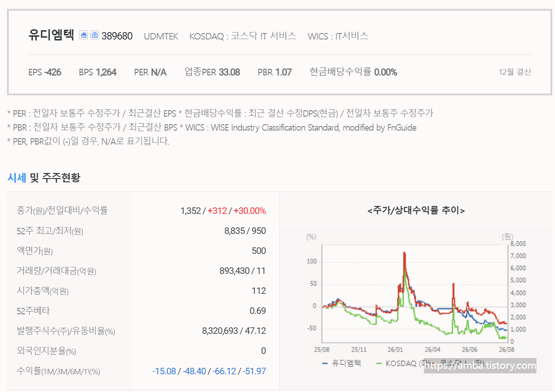Click the 25/08 x-axis label

pos(322,350)
